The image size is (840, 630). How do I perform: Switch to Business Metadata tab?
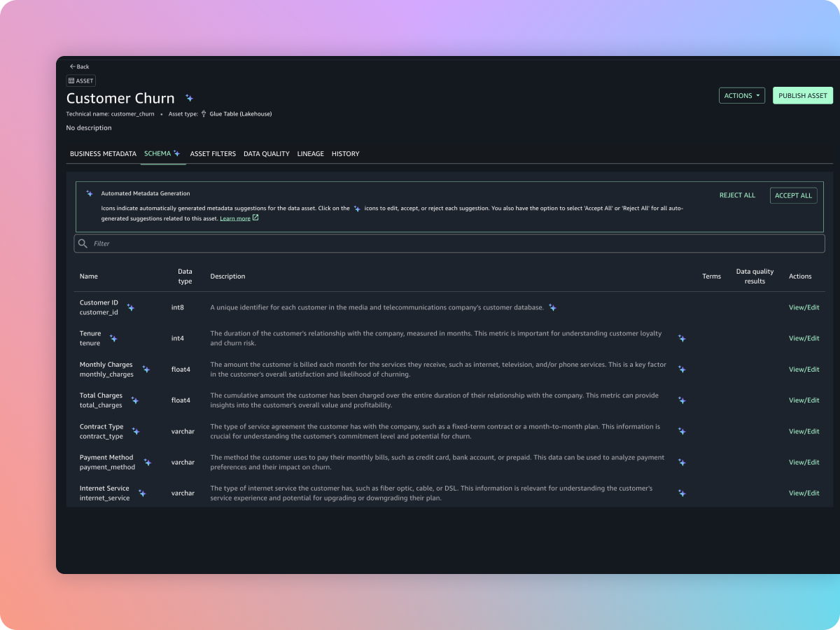pos(103,154)
